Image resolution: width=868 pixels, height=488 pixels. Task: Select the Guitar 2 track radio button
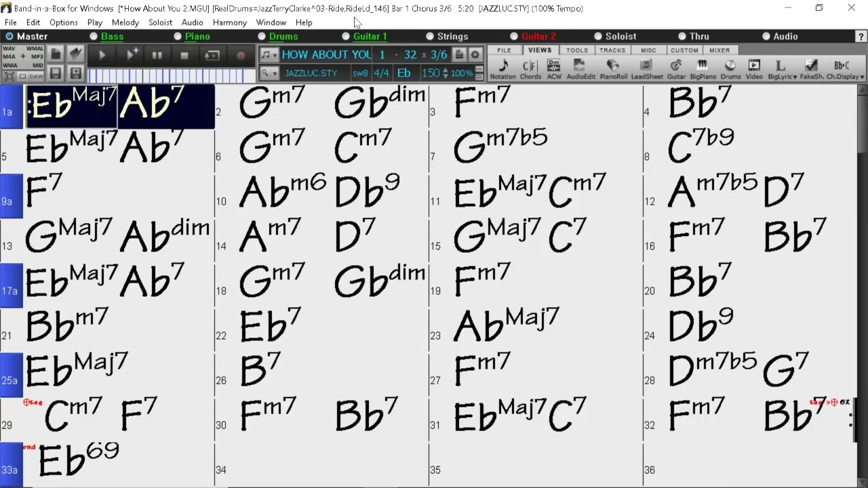point(514,37)
